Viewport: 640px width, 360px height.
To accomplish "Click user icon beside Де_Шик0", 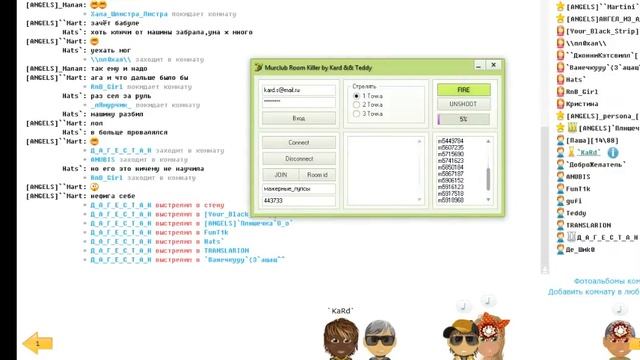I will (560, 249).
